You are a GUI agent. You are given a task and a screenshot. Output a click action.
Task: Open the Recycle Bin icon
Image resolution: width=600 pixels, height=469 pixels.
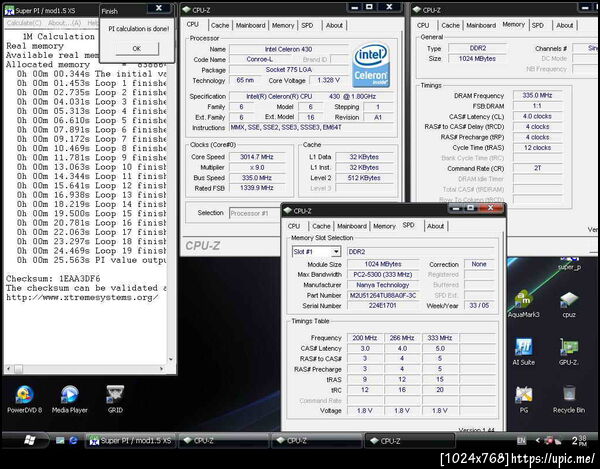569,399
